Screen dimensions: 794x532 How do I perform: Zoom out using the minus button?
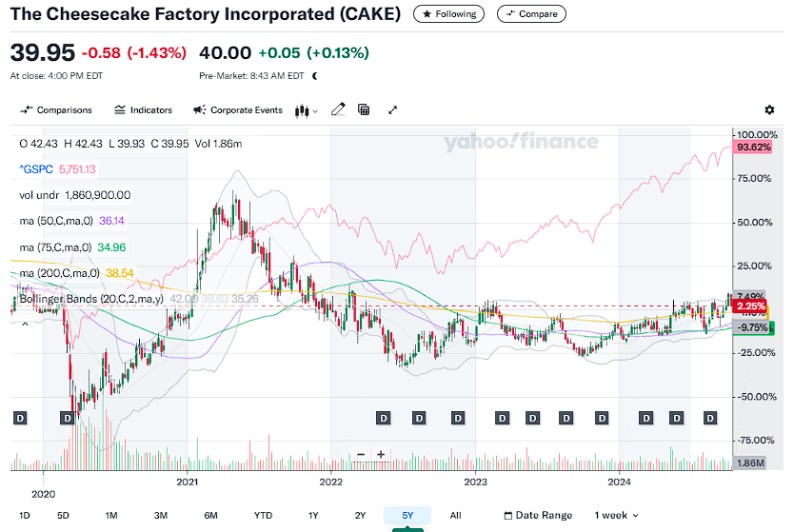(361, 454)
